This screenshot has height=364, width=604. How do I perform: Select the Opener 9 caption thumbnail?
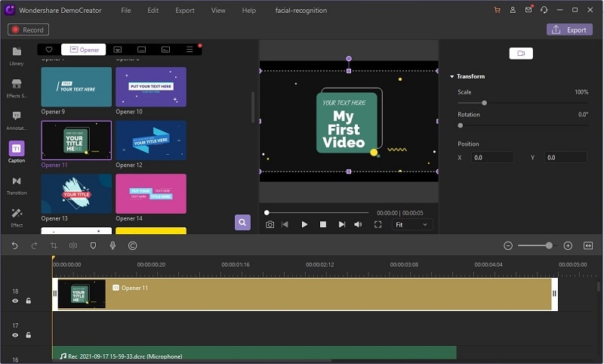[x=76, y=87]
